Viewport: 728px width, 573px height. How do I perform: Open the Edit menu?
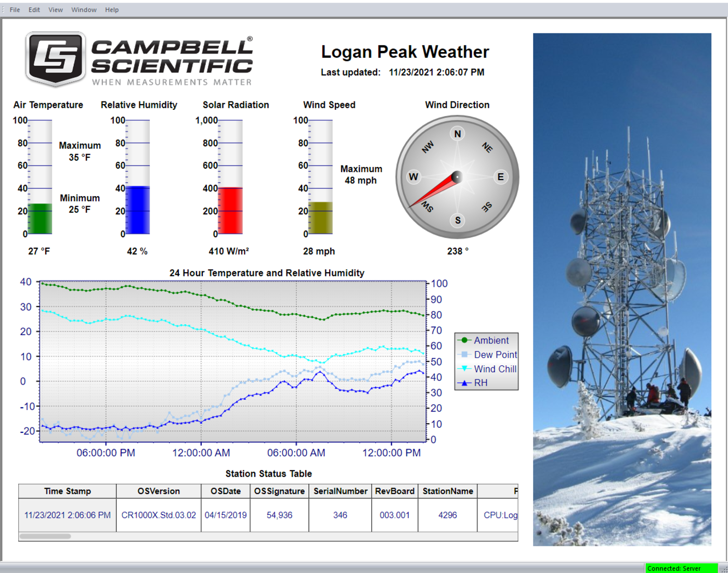(34, 9)
